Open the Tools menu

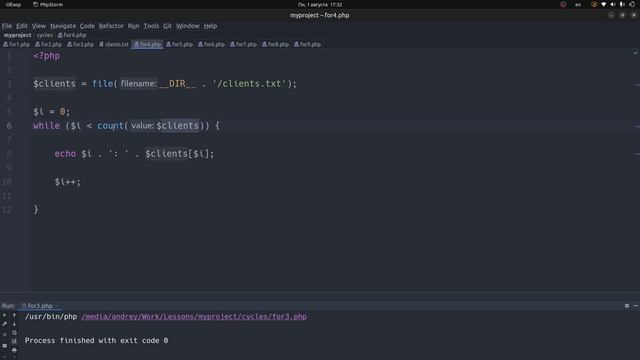[x=151, y=26]
